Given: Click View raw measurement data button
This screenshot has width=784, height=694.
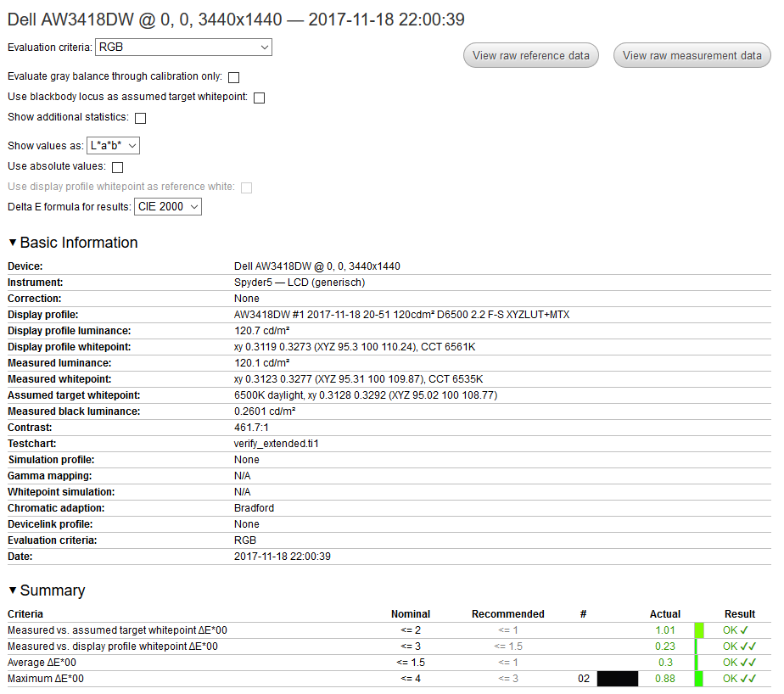Looking at the screenshot, I should point(692,55).
